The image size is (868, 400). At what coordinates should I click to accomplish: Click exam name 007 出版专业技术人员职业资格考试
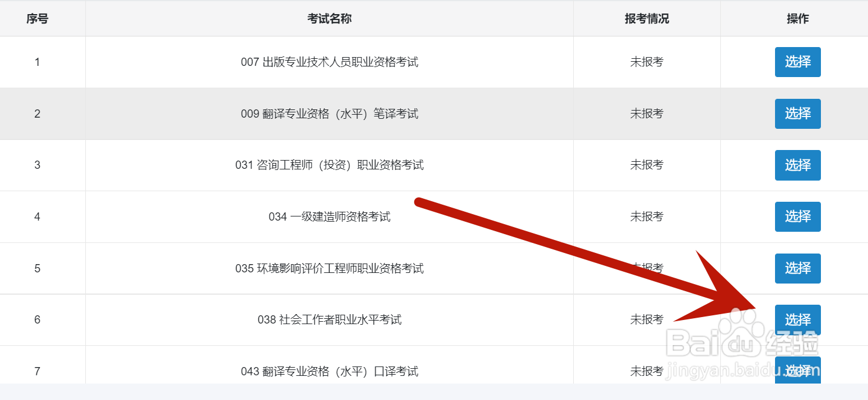pyautogui.click(x=329, y=62)
